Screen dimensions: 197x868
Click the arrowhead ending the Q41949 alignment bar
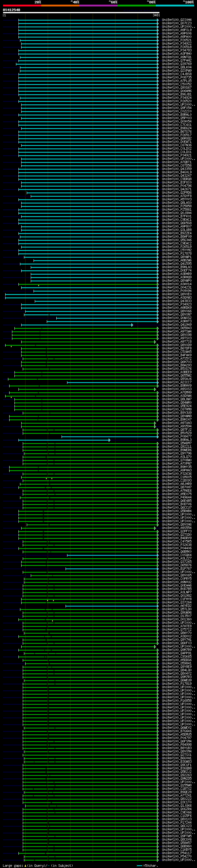coord(132,325)
